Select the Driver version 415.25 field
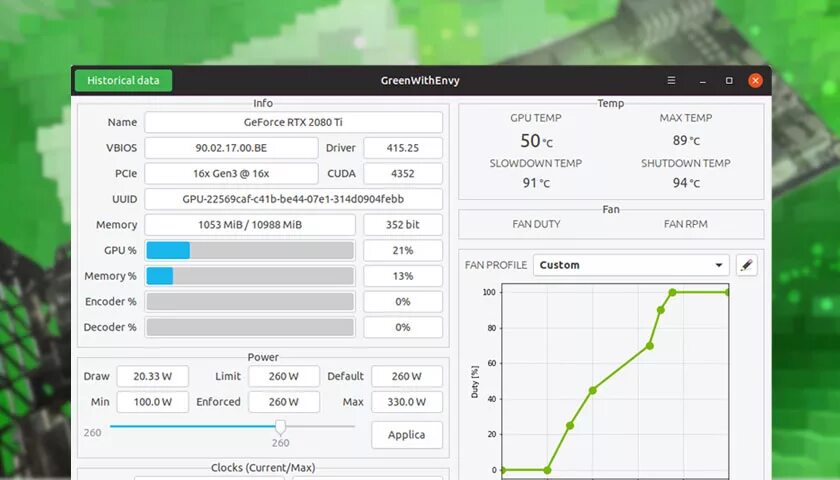 403,148
